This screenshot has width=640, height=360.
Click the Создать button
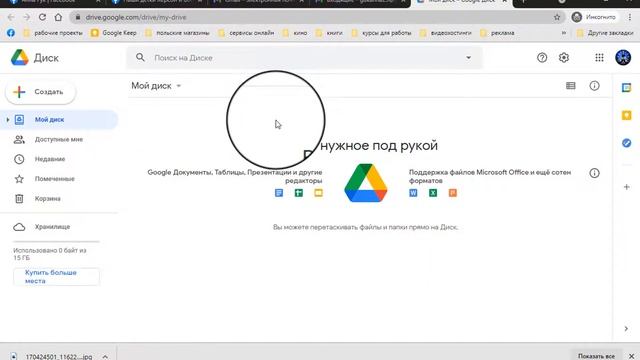coord(40,92)
